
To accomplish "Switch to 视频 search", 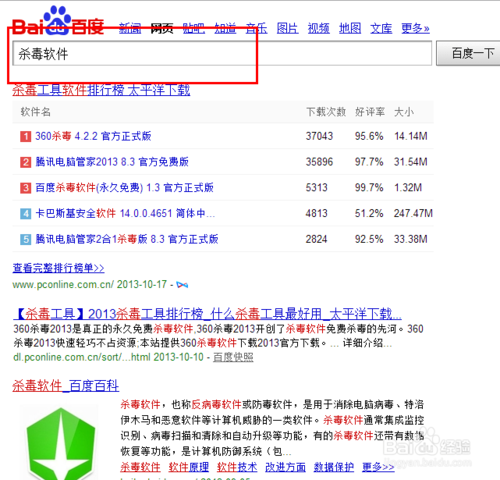I will pyautogui.click(x=319, y=28).
